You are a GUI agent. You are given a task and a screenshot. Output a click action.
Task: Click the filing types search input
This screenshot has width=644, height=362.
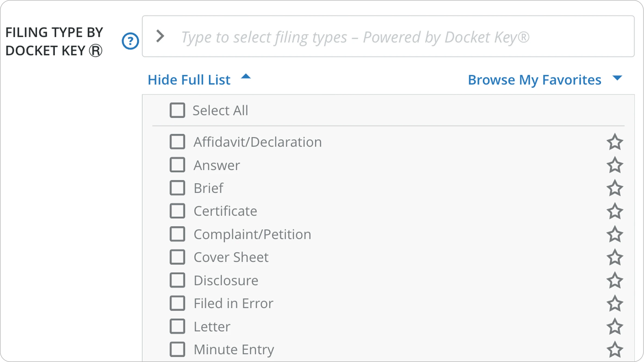click(381, 37)
